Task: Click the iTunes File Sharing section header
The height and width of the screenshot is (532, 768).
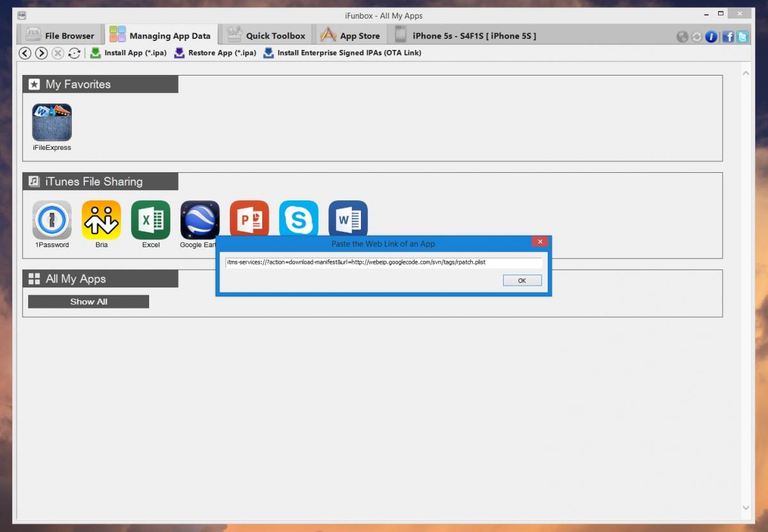Action: click(100, 182)
